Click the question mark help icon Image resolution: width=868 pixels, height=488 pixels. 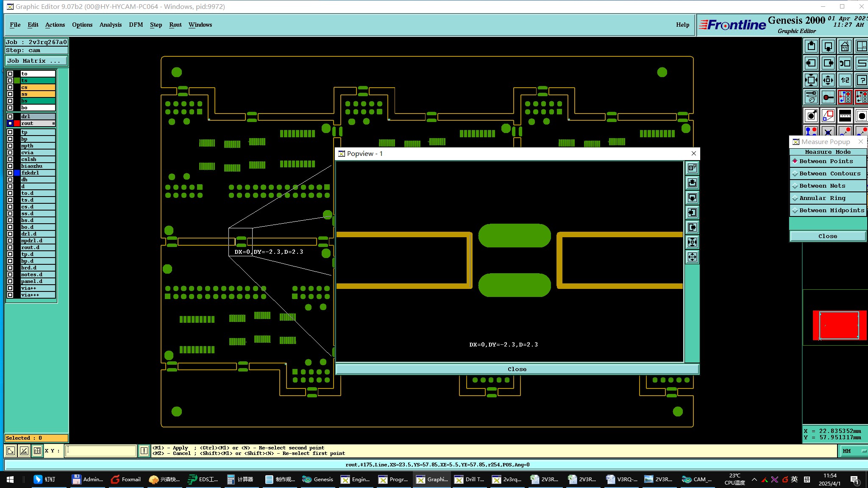861,80
